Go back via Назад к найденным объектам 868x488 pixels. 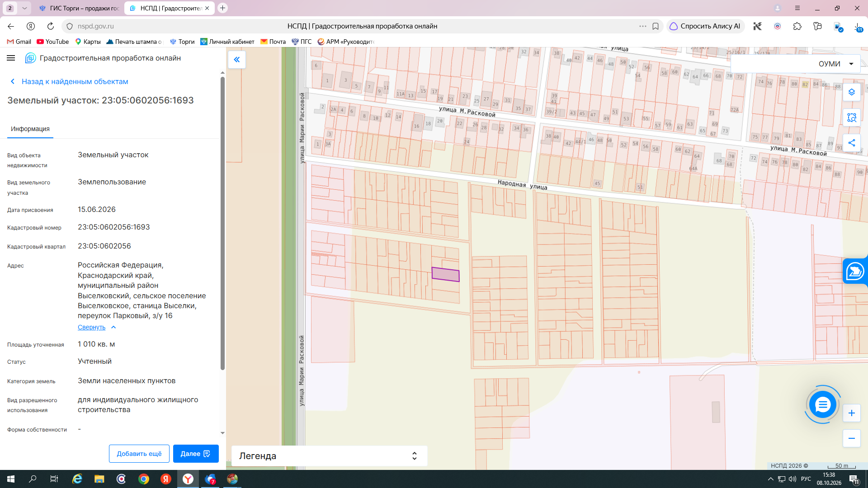click(69, 81)
